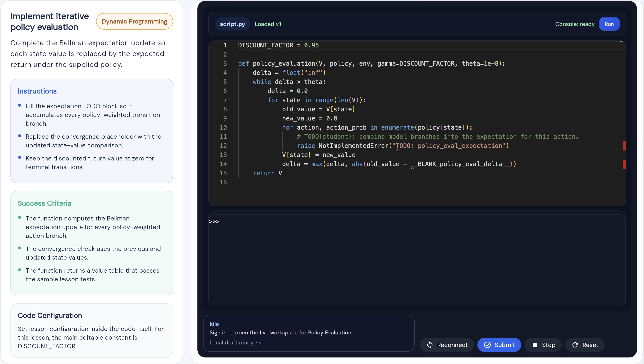Click the 'Replace the convergence placeholder' instruction

pos(93,141)
